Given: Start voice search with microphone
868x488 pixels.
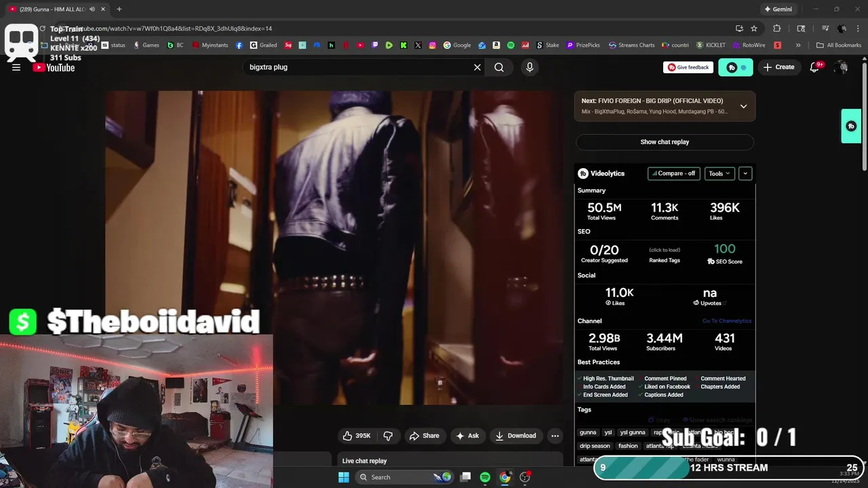Looking at the screenshot, I should pyautogui.click(x=530, y=67).
